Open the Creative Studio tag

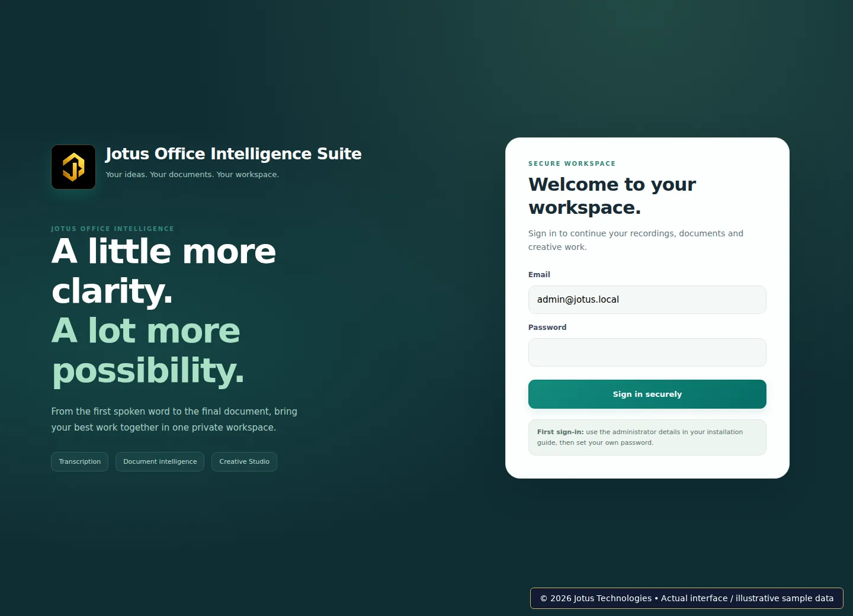coord(244,461)
